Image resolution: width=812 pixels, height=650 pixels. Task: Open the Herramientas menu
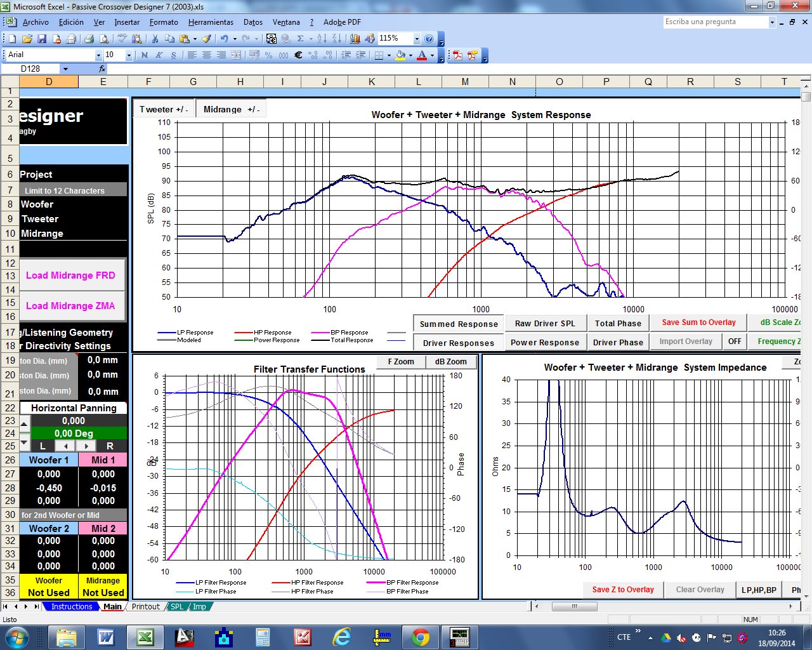211,22
